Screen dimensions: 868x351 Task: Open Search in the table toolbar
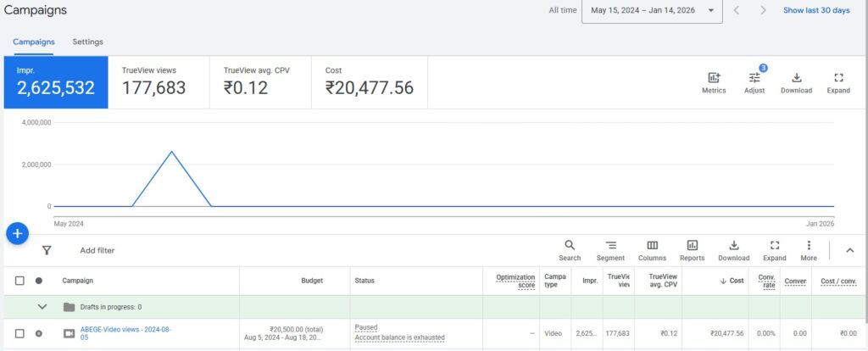coord(570,250)
